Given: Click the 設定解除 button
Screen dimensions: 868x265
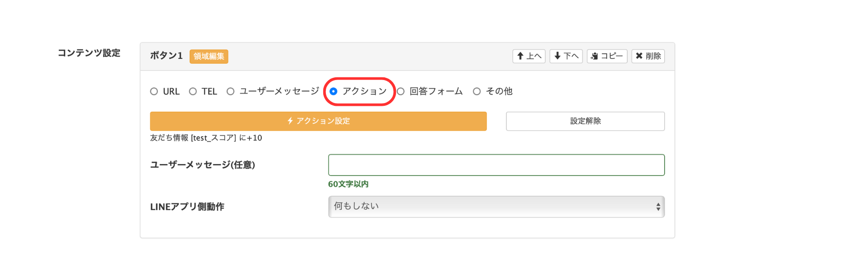Looking at the screenshot, I should coord(585,121).
